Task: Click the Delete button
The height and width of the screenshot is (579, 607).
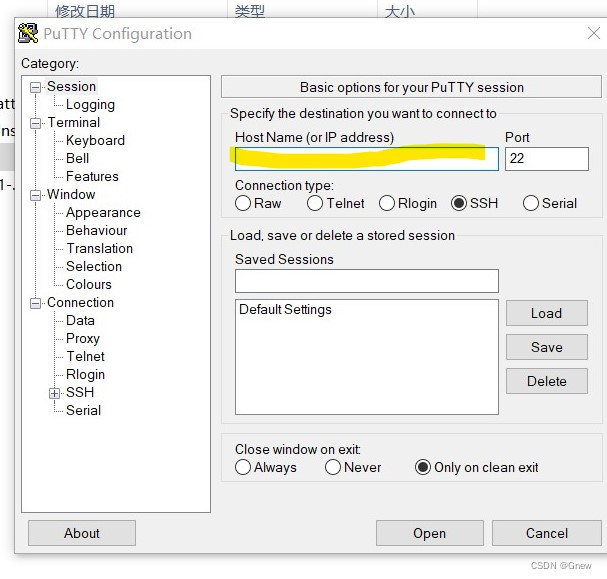Action: coord(547,381)
